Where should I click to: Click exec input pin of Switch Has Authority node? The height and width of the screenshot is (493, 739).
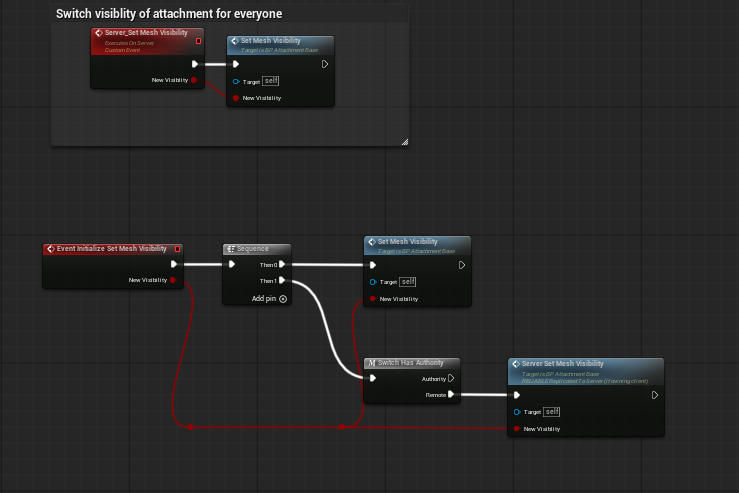coord(373,378)
